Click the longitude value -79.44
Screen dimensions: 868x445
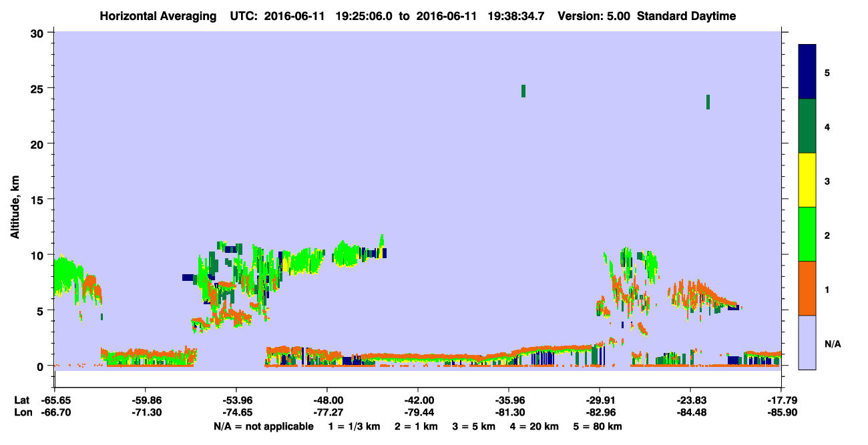(418, 413)
